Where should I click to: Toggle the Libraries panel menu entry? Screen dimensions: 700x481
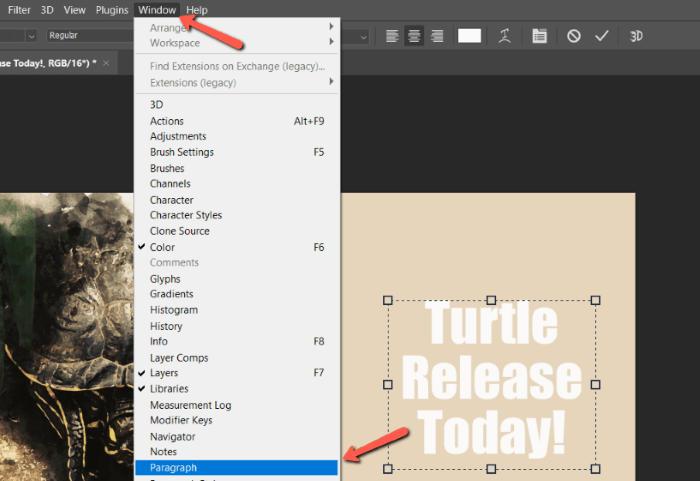tap(168, 389)
